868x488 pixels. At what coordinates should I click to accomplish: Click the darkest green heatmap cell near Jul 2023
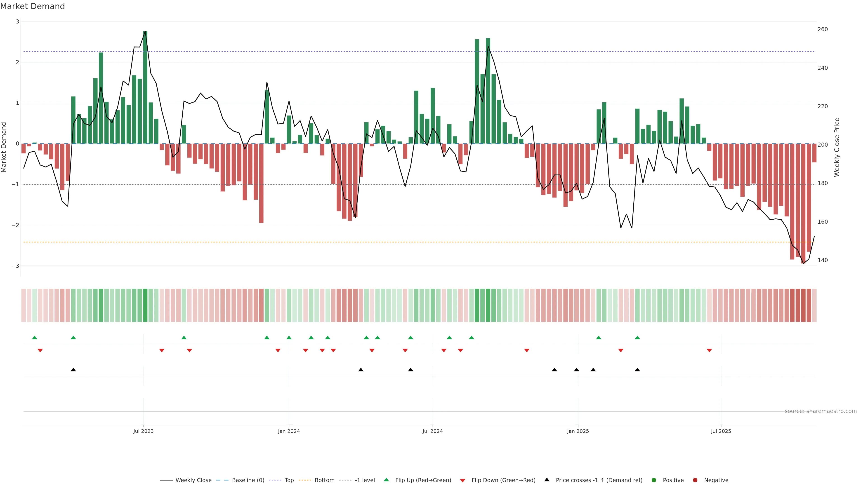pos(145,305)
